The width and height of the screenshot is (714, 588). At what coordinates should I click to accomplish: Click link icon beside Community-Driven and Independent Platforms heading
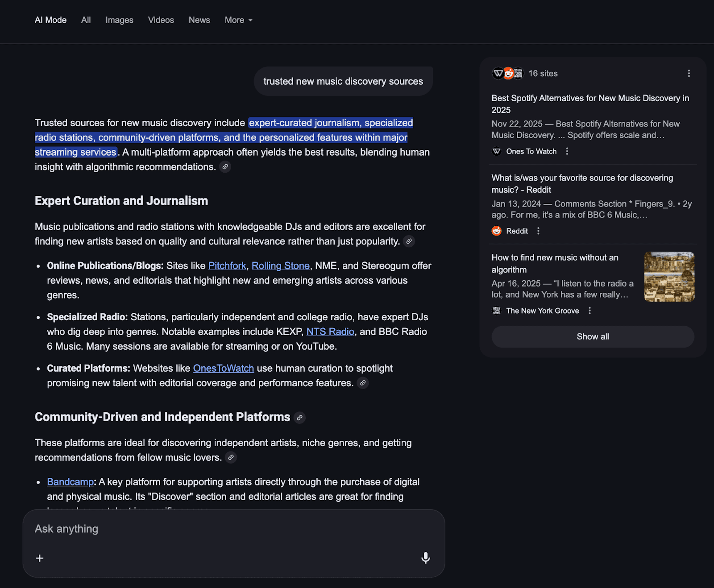[x=300, y=418]
